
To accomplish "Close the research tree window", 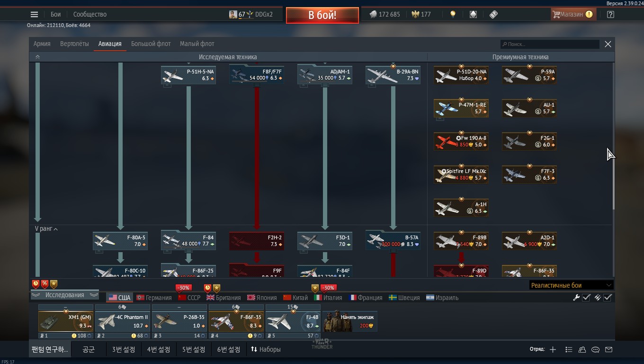I will coord(608,44).
